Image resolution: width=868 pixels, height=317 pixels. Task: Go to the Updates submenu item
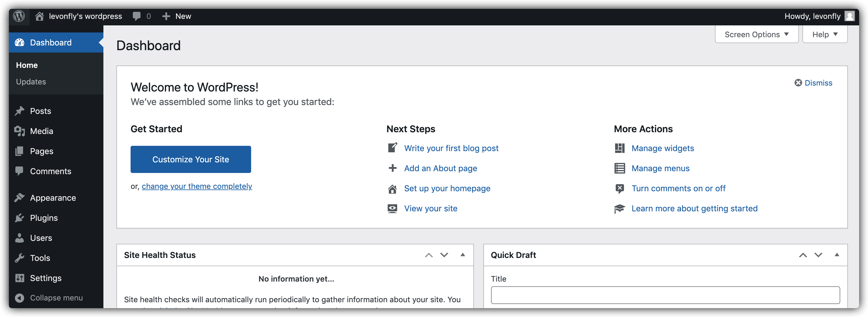31,82
